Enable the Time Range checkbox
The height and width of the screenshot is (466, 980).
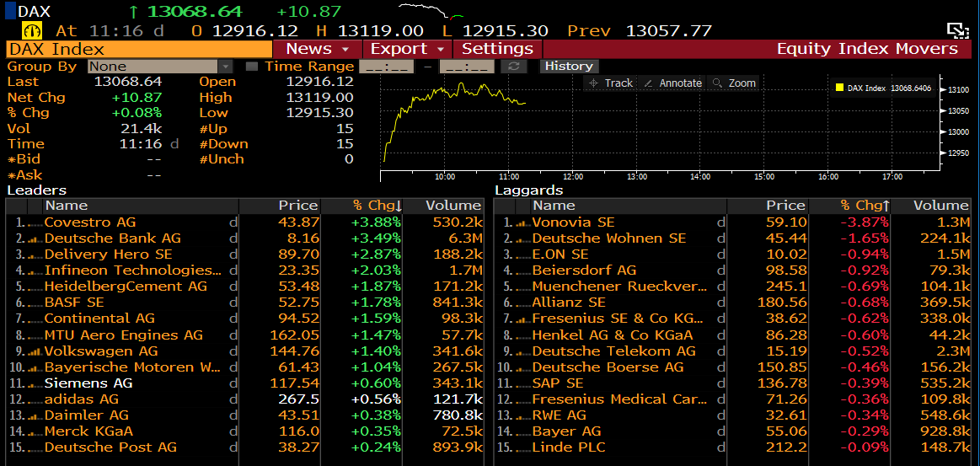251,67
